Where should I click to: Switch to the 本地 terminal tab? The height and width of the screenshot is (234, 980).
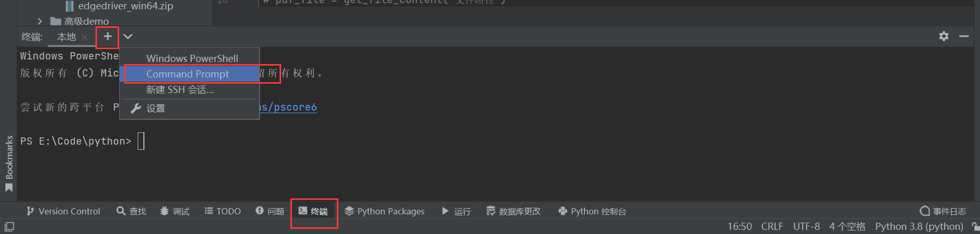click(66, 37)
